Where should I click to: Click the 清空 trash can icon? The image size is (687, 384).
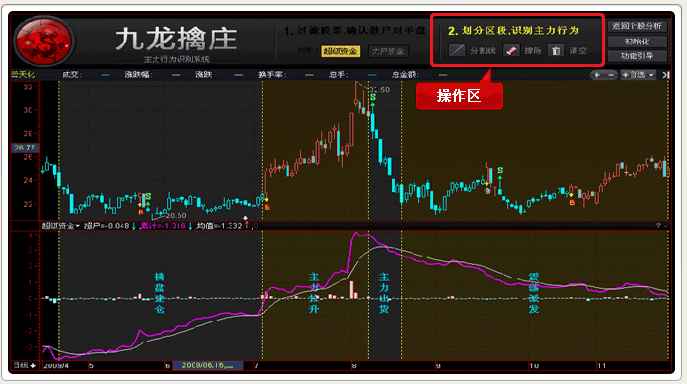pos(556,50)
